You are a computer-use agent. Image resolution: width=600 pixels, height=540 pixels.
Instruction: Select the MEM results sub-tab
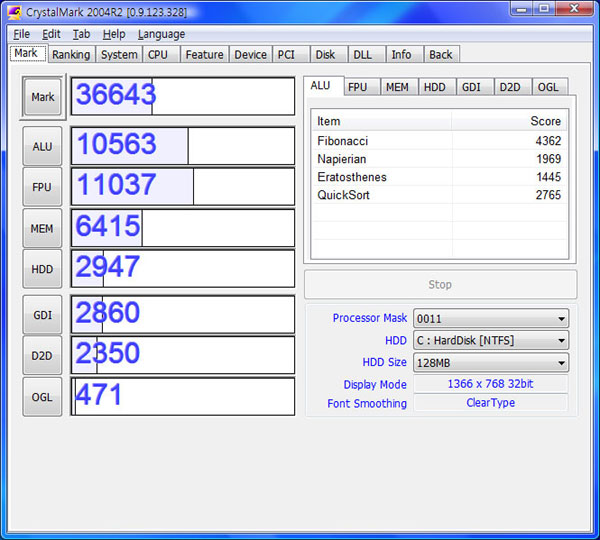click(399, 87)
